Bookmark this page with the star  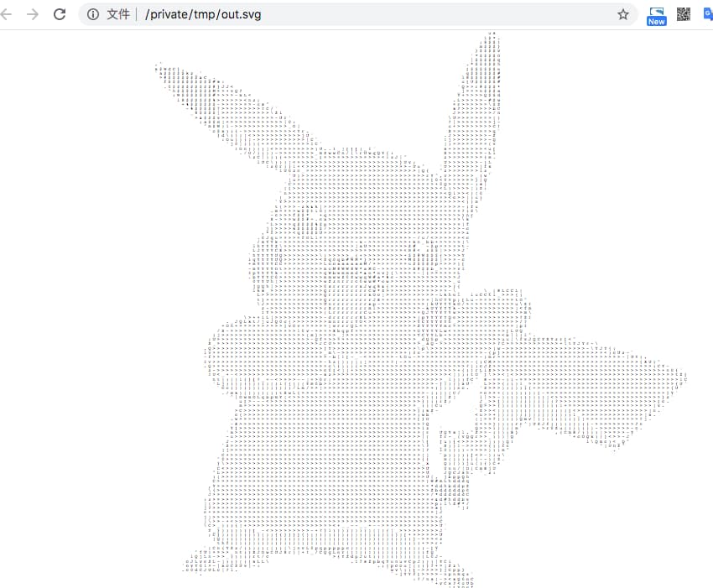click(623, 14)
